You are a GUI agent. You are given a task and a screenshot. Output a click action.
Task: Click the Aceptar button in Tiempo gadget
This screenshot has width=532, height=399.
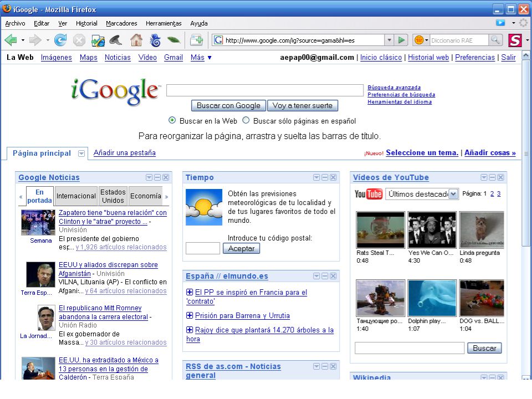[241, 248]
